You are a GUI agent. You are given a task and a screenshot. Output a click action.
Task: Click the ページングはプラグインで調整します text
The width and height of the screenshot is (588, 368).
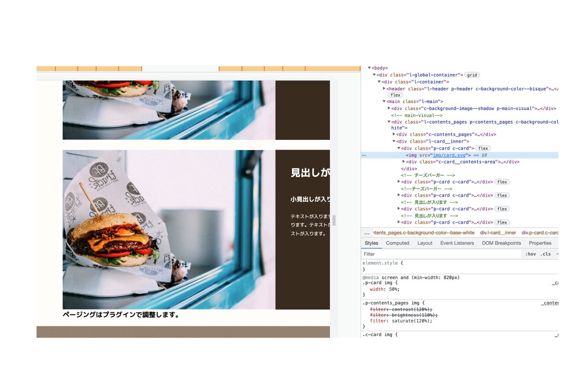pos(121,315)
